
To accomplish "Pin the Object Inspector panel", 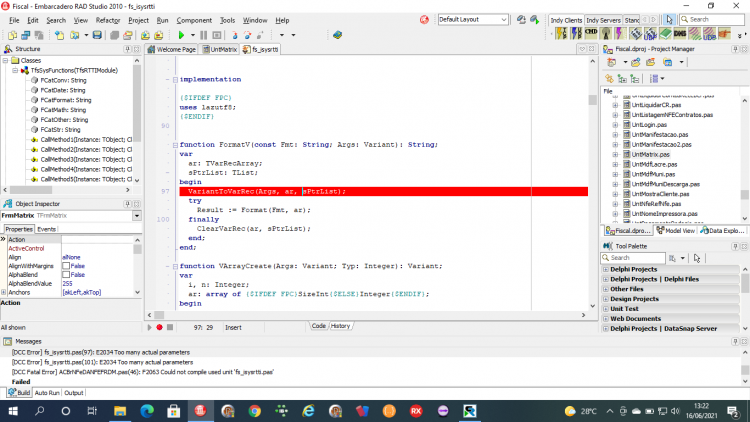I will [x=127, y=204].
